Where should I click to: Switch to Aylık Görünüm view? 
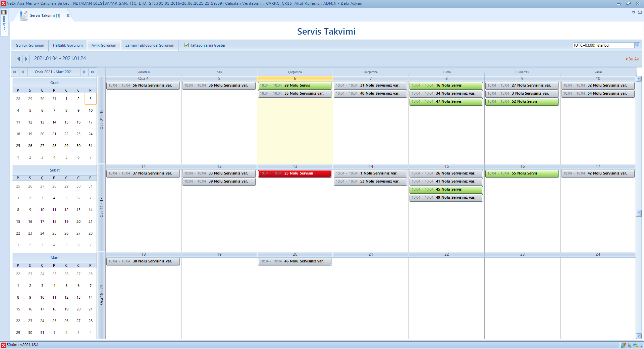104,45
